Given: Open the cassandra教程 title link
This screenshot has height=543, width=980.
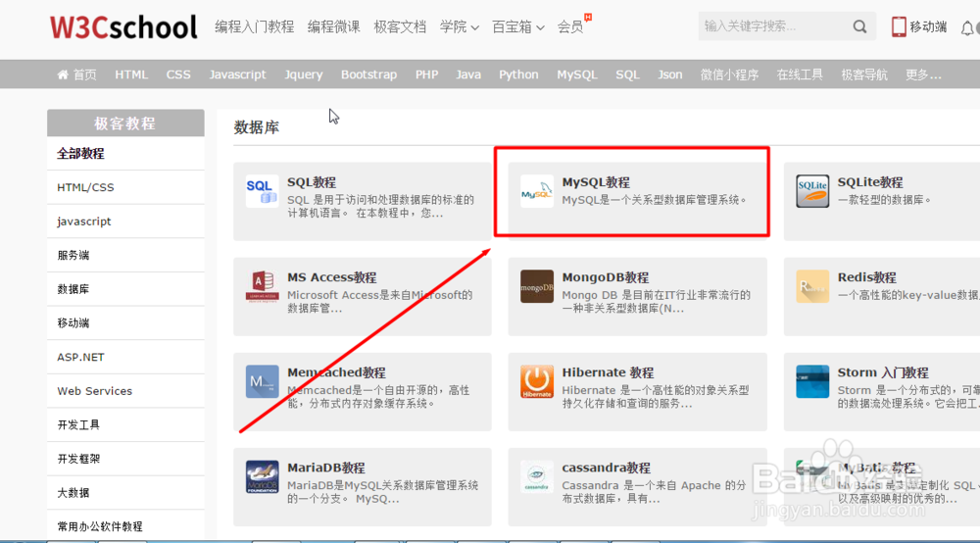Looking at the screenshot, I should coord(607,468).
